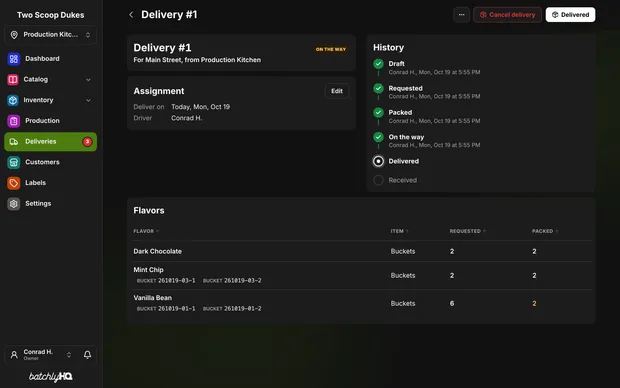Click the History panel heading

point(388,47)
